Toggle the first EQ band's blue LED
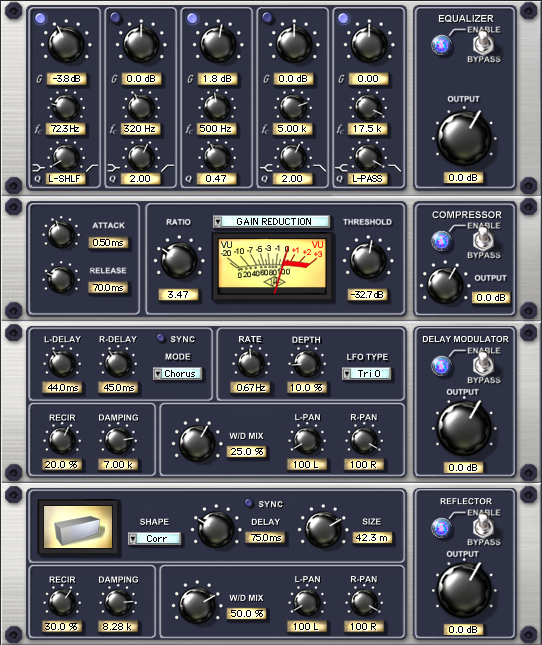The image size is (542, 645). [40, 18]
